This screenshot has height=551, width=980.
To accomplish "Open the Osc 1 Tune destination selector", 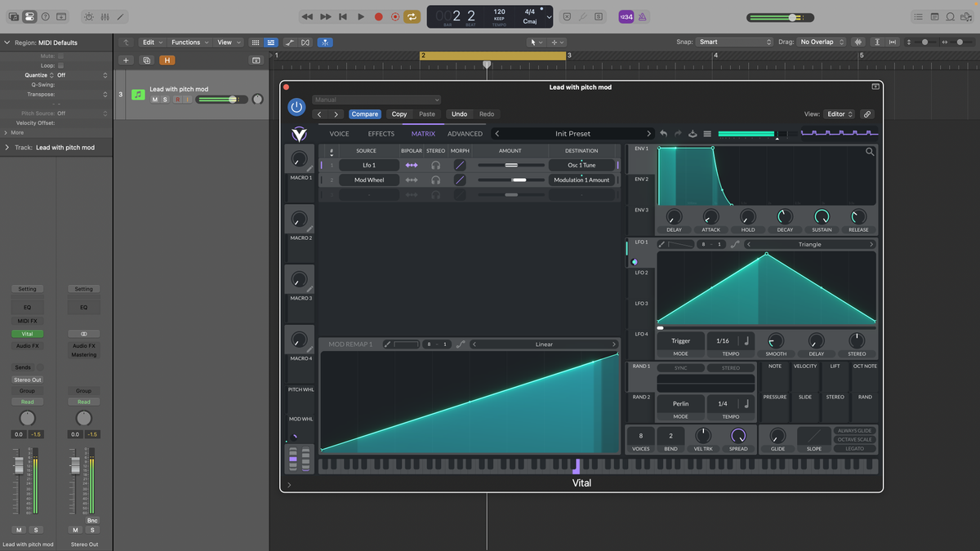I will [581, 165].
